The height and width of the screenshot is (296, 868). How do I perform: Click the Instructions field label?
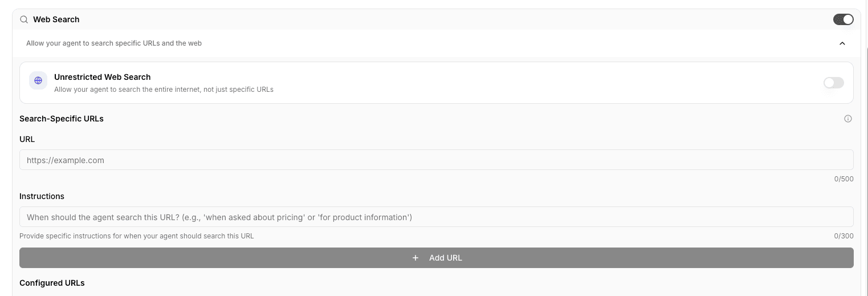click(x=42, y=196)
